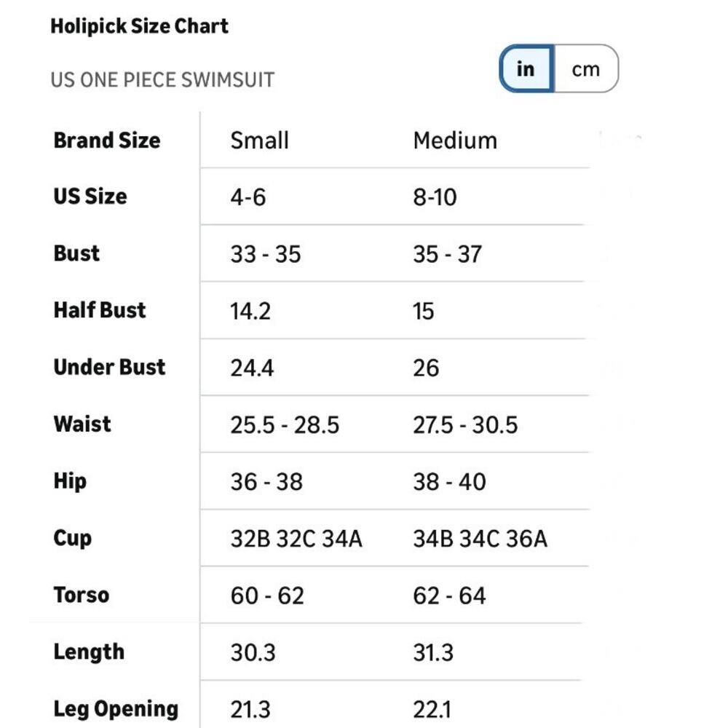Click the Length value 31.3

pos(433,652)
